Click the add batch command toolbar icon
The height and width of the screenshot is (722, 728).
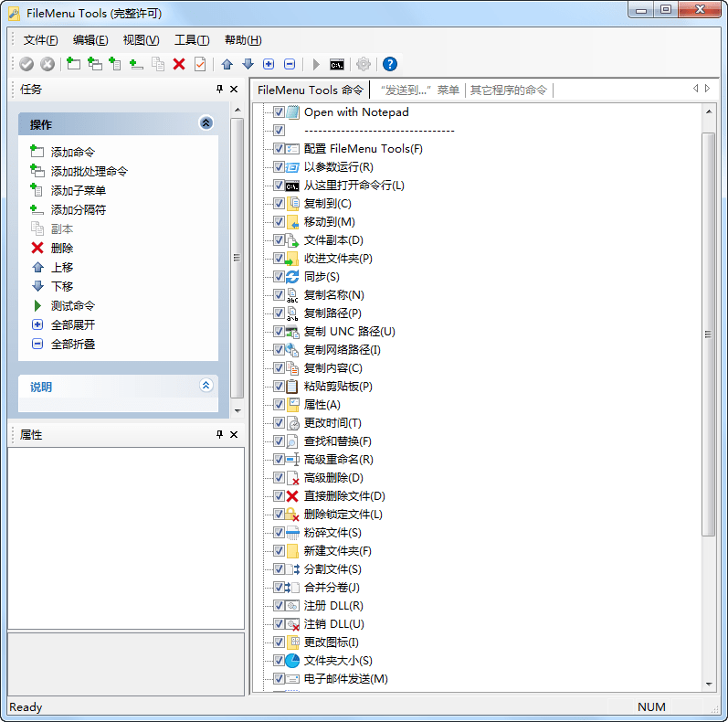(95, 64)
